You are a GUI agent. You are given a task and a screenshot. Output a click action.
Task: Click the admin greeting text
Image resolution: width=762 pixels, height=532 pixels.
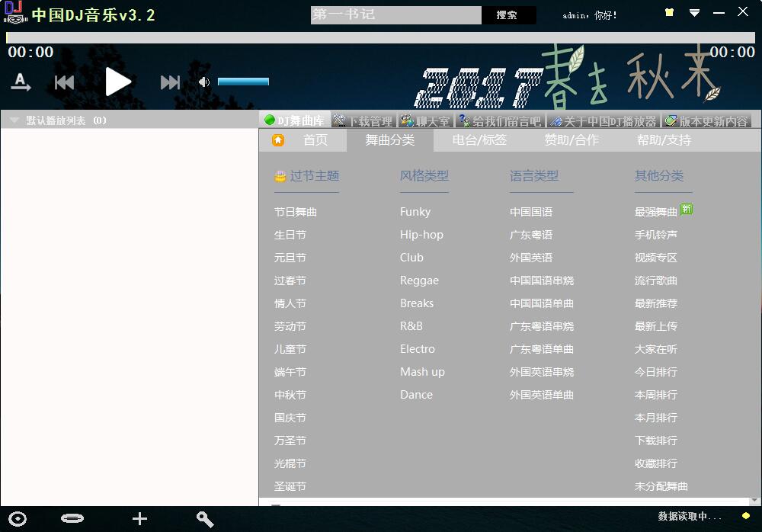pos(590,15)
